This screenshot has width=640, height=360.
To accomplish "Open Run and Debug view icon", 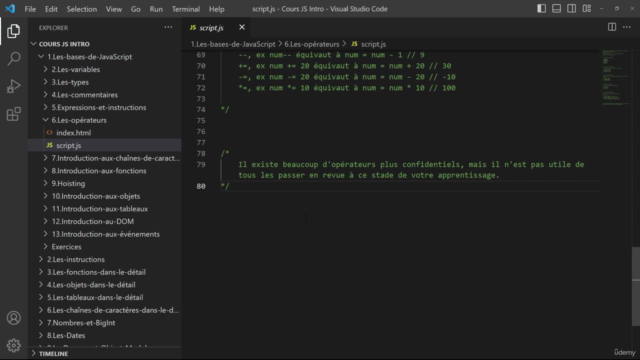I will click(13, 86).
